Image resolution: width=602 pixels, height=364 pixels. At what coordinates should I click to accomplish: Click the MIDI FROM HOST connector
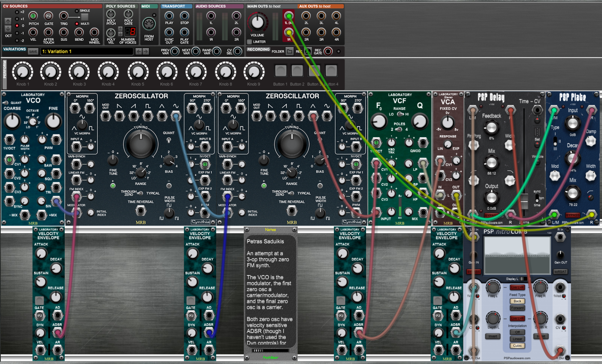click(x=149, y=24)
